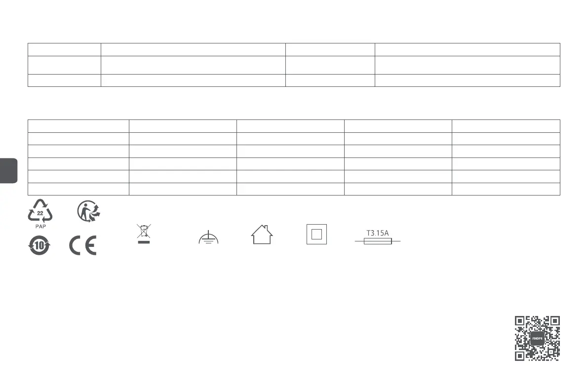Viewport: 588px width, 392px height.
Task: Click the top-left finder square of the QR code
Action: (x=520, y=321)
